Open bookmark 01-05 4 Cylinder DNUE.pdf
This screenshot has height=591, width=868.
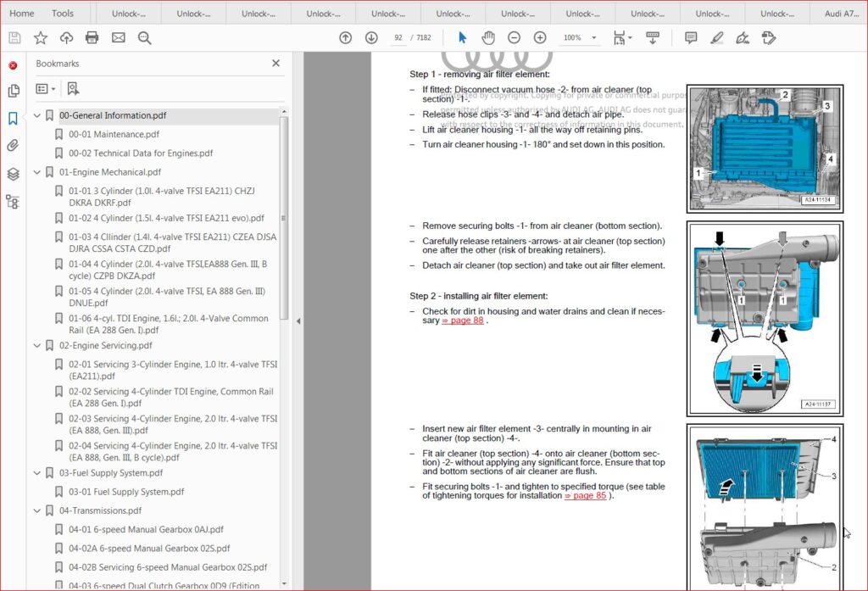pyautogui.click(x=167, y=297)
